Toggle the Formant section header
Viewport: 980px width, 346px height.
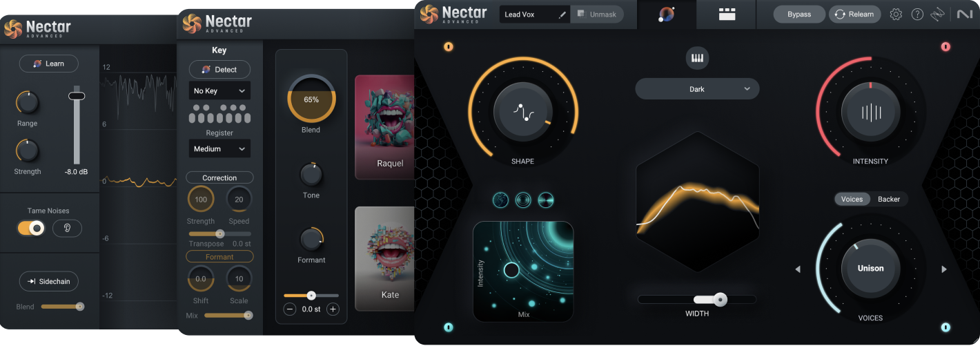point(219,256)
